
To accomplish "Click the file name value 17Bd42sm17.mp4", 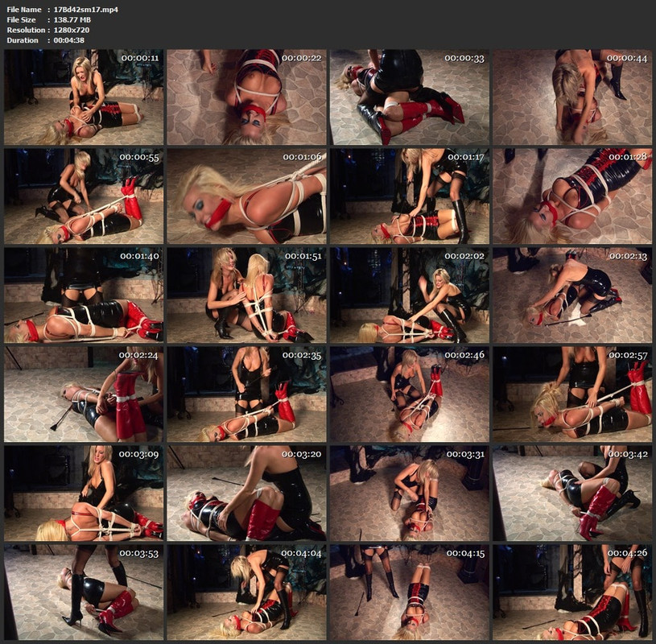I will (86, 10).
